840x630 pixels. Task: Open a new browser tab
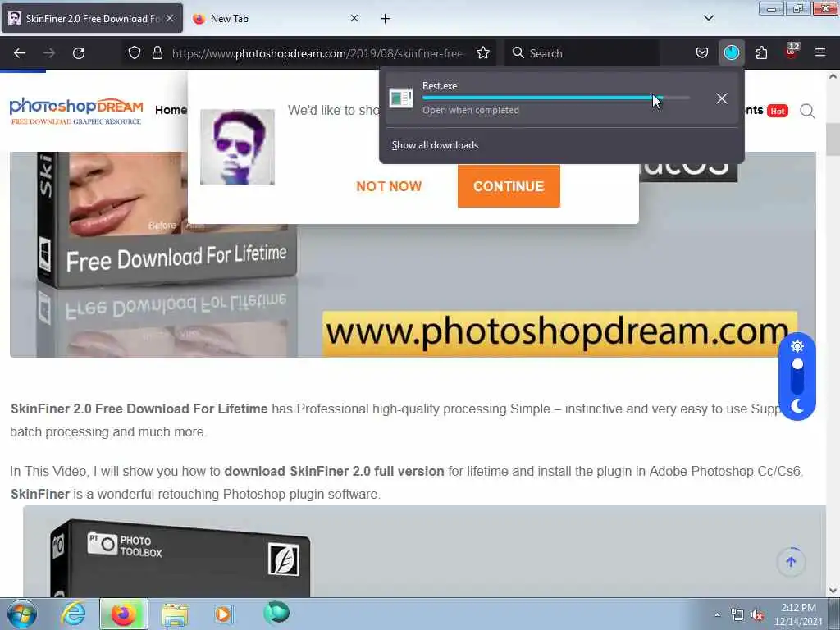coord(386,19)
